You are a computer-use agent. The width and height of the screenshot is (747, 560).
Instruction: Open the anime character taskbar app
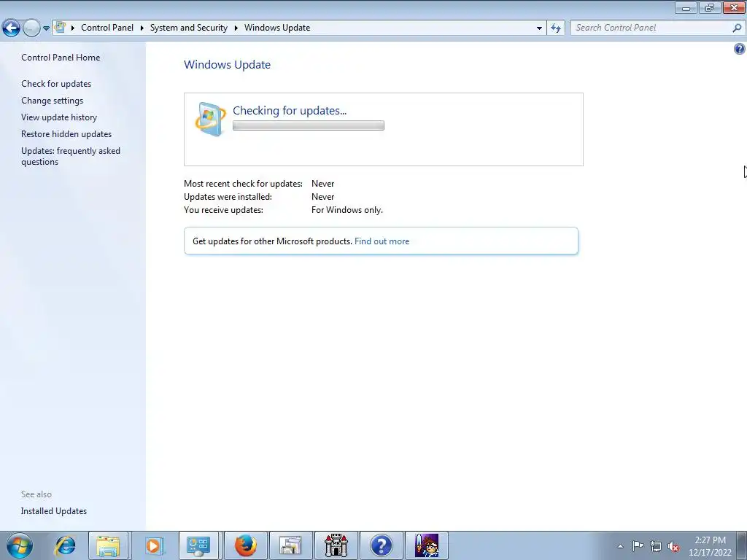point(426,545)
